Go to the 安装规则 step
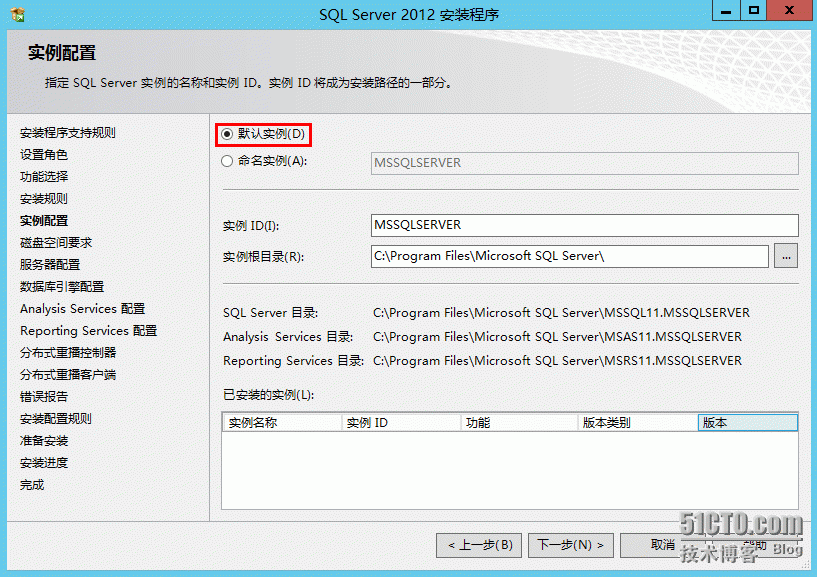 [x=44, y=199]
